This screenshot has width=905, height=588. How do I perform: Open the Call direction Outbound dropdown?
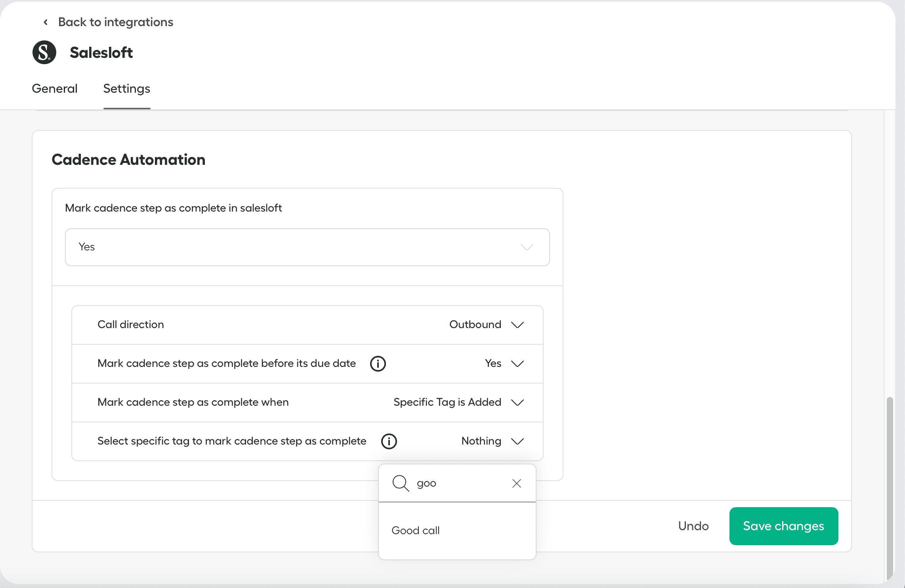point(487,325)
